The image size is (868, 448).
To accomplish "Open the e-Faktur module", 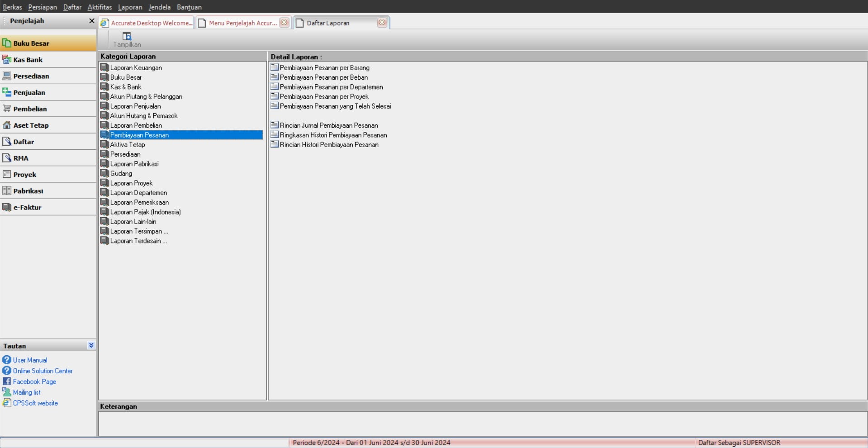I will pos(27,207).
